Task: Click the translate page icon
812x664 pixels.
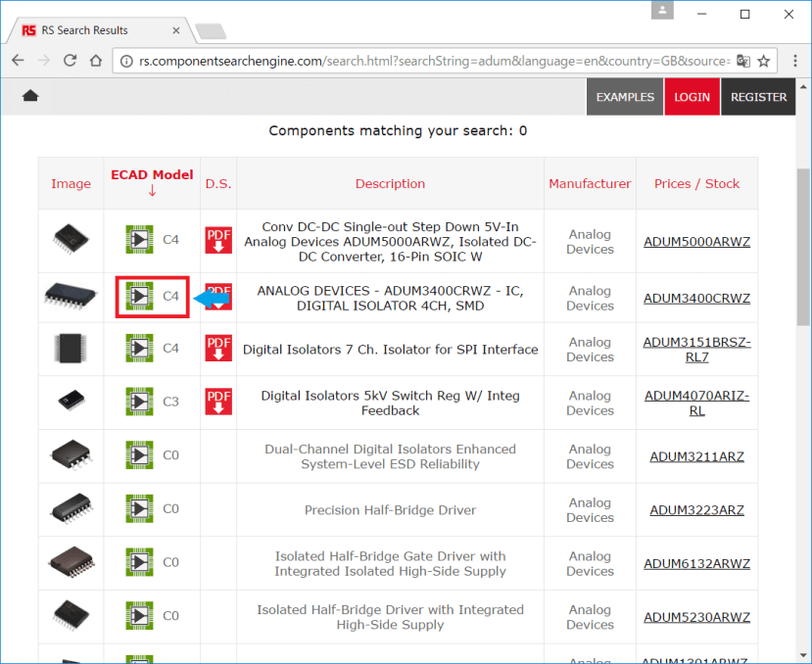Action: coord(743,61)
